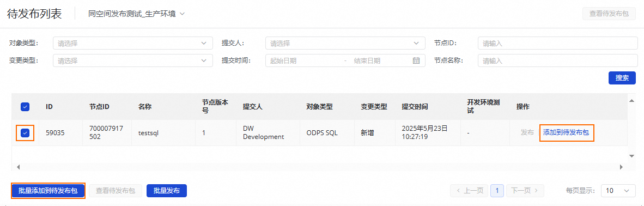Open the 变更类型 dropdown
Screen dimensions: 644x206
pyautogui.click(x=132, y=61)
